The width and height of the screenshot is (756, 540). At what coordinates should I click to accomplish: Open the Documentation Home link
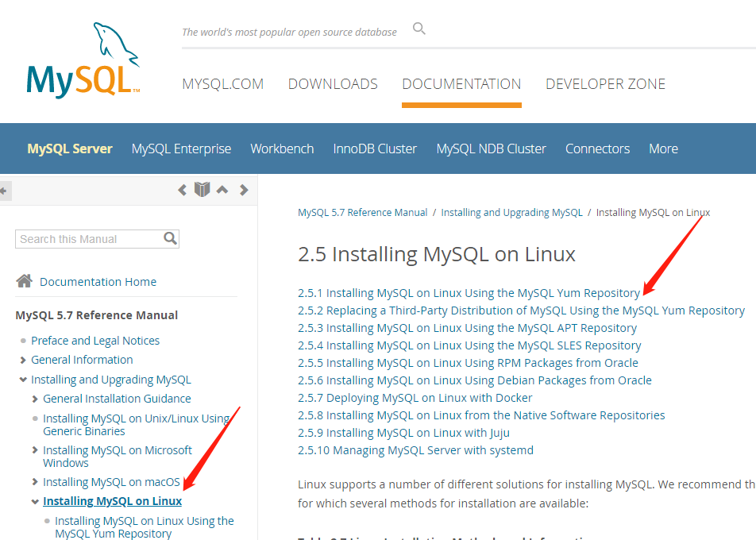coord(98,282)
